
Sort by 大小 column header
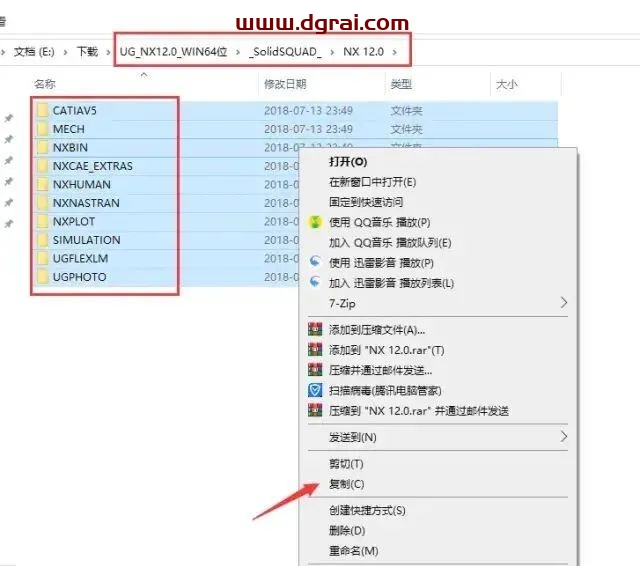pyautogui.click(x=506, y=84)
